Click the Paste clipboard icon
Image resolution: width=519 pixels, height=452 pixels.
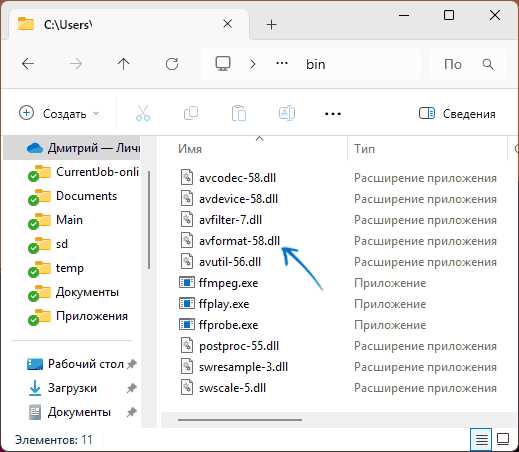239,113
